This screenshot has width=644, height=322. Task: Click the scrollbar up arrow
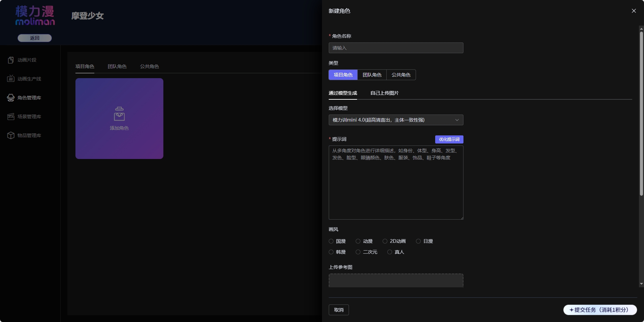pos(641,29)
